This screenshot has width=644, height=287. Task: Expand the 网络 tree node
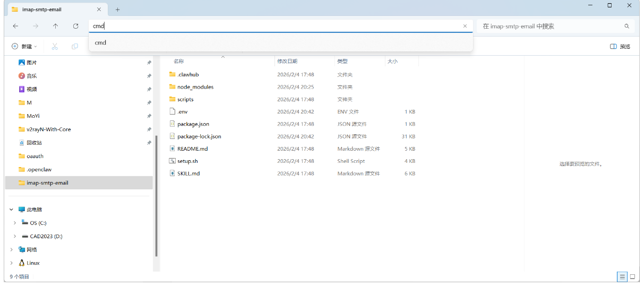pos(11,249)
